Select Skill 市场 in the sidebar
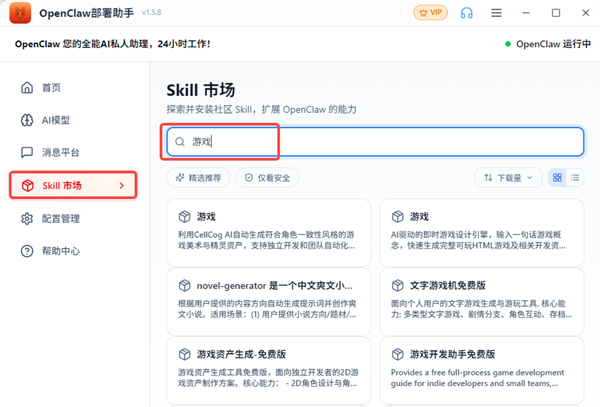Image resolution: width=600 pixels, height=407 pixels. pos(73,186)
